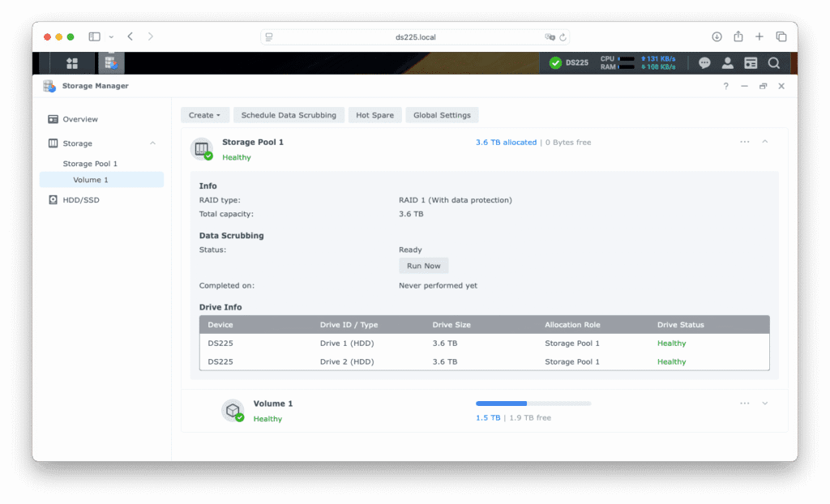Click the Storage Manager taskbar icon

click(x=111, y=63)
